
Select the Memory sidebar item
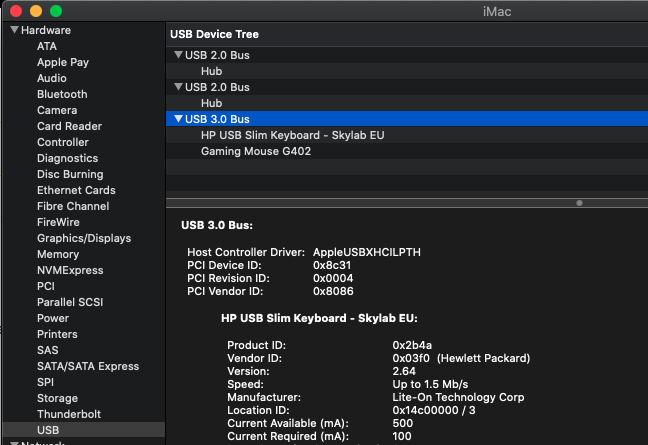[58, 254]
